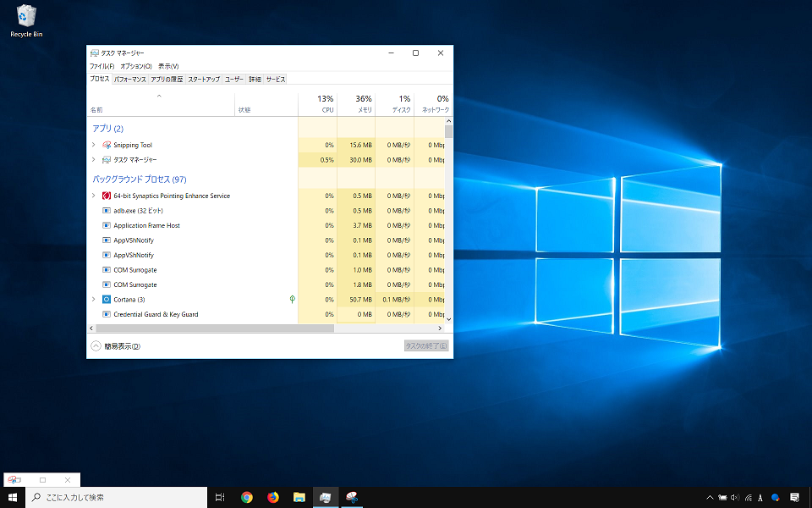The height and width of the screenshot is (508, 812).
Task: Collapse to 簡易表示 simple view
Action: (116, 346)
